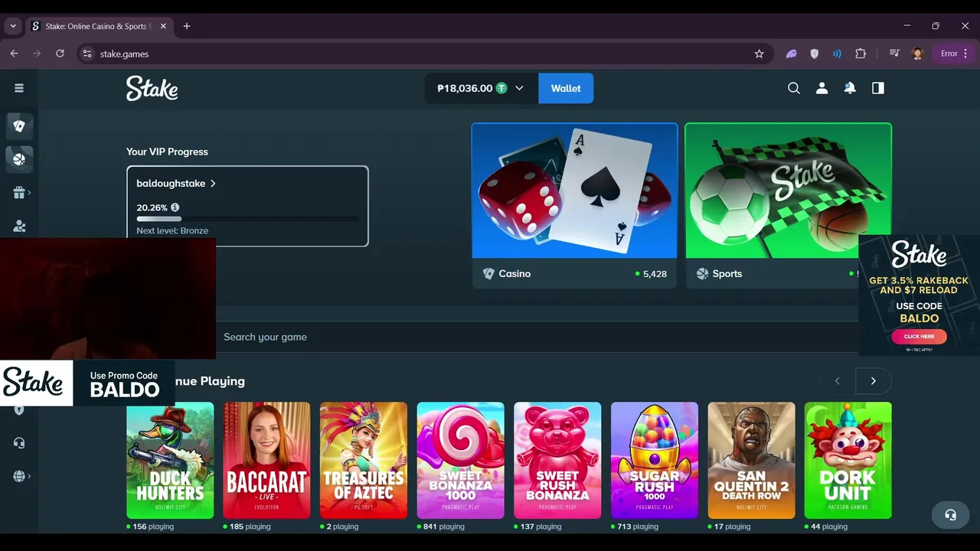
Task: Open Treasures of Aztec game thumbnail
Action: pyautogui.click(x=364, y=460)
